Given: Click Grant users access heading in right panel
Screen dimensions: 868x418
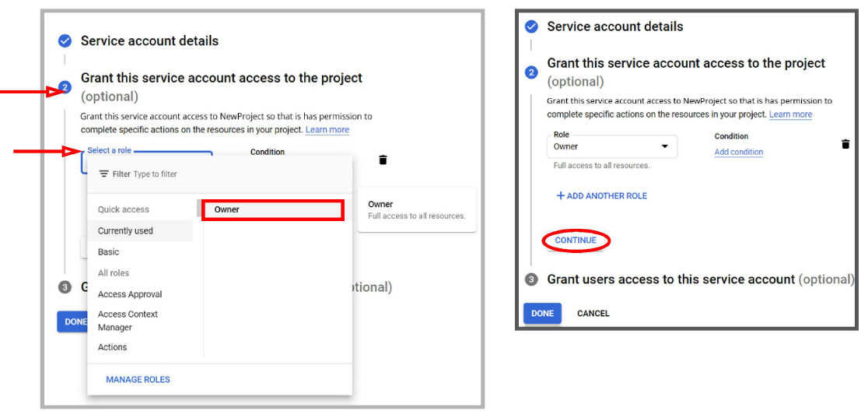Looking at the screenshot, I should point(700,279).
